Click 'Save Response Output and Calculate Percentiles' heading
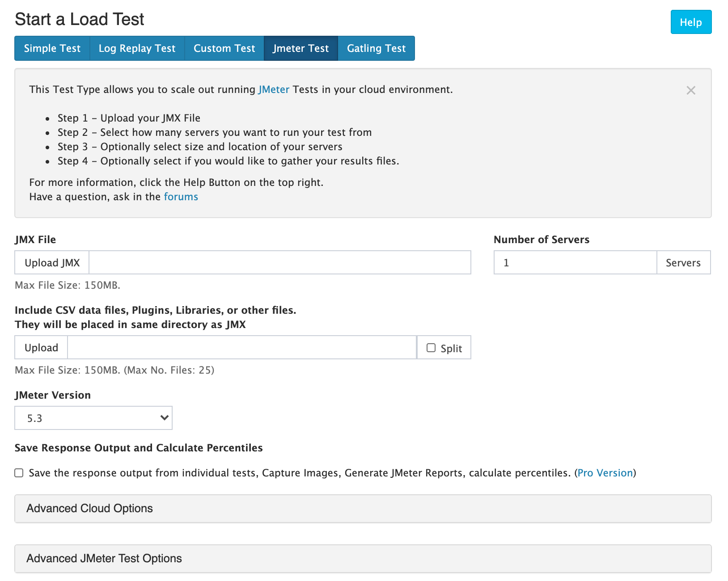Image resolution: width=728 pixels, height=581 pixels. pyautogui.click(x=139, y=448)
